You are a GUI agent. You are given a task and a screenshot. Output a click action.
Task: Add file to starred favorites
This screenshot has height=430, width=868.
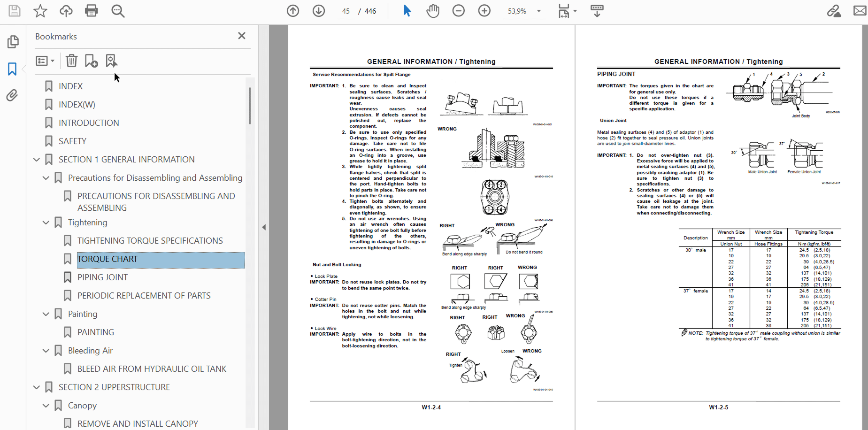[x=40, y=11]
